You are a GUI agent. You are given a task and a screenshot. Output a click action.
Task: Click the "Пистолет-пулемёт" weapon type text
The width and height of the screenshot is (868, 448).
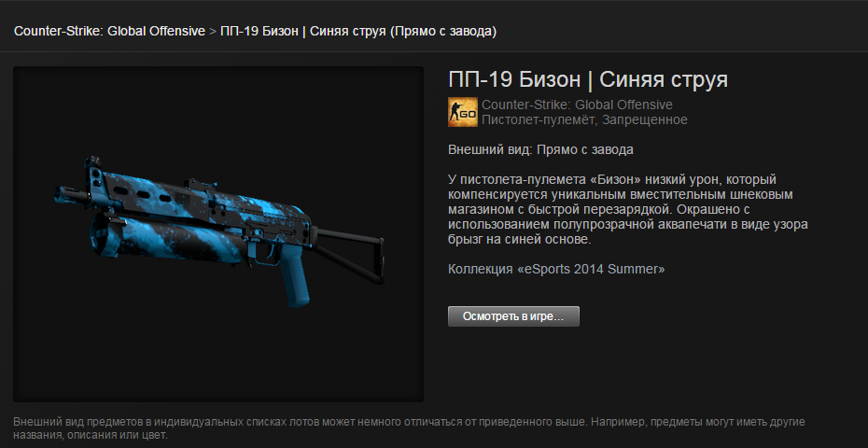(x=537, y=119)
